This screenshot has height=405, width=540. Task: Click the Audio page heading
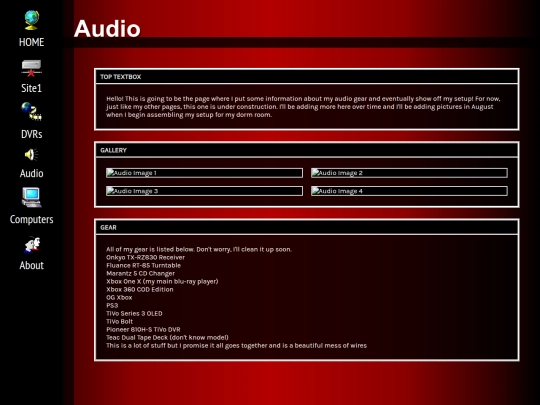pyautogui.click(x=107, y=28)
